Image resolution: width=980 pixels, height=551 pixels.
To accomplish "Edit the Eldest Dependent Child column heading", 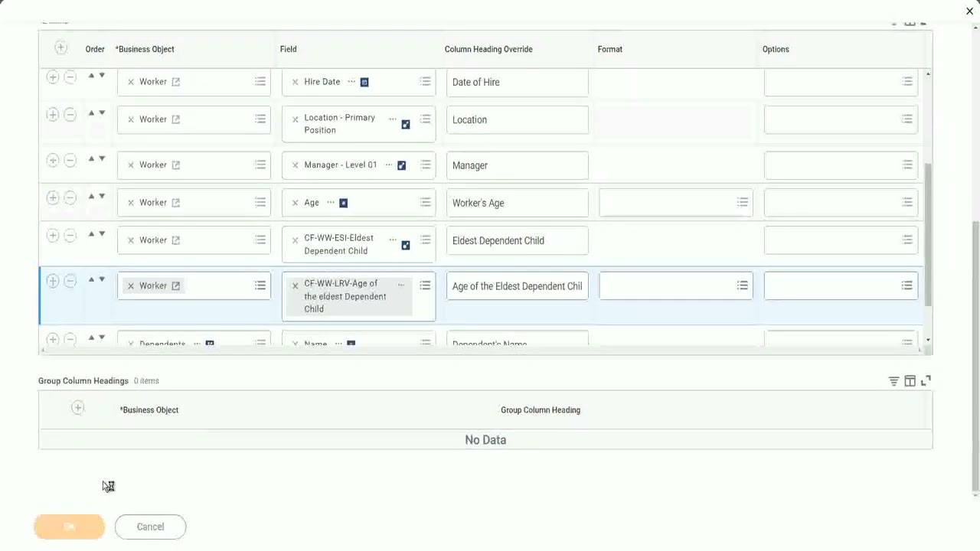I will click(x=518, y=240).
